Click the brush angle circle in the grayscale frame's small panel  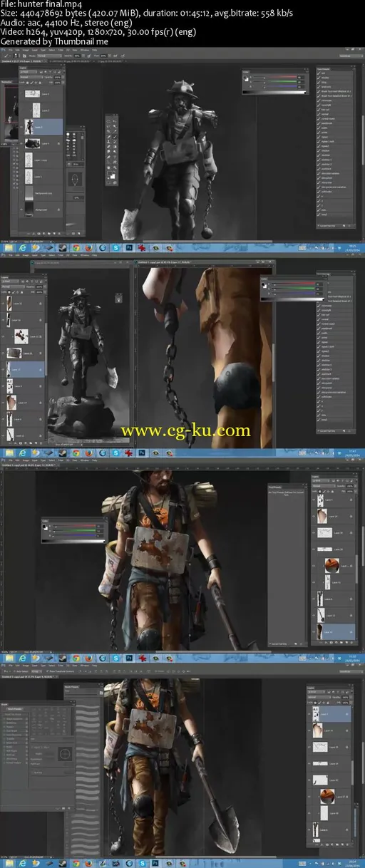point(75,179)
